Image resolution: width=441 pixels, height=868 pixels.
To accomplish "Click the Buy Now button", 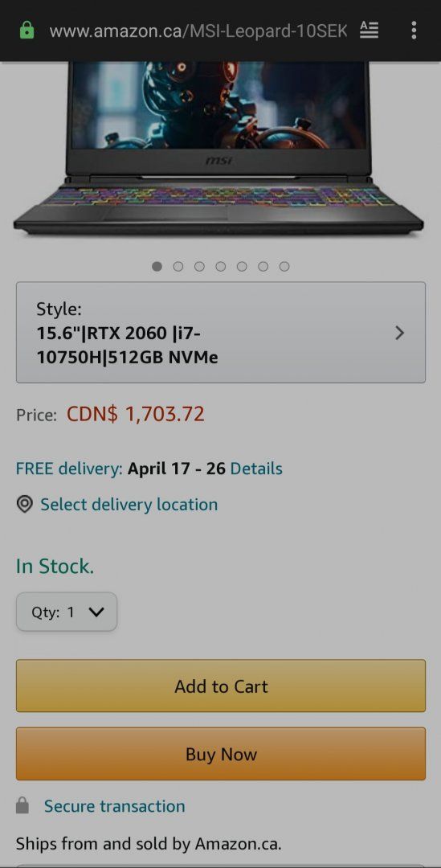I will (x=221, y=754).
